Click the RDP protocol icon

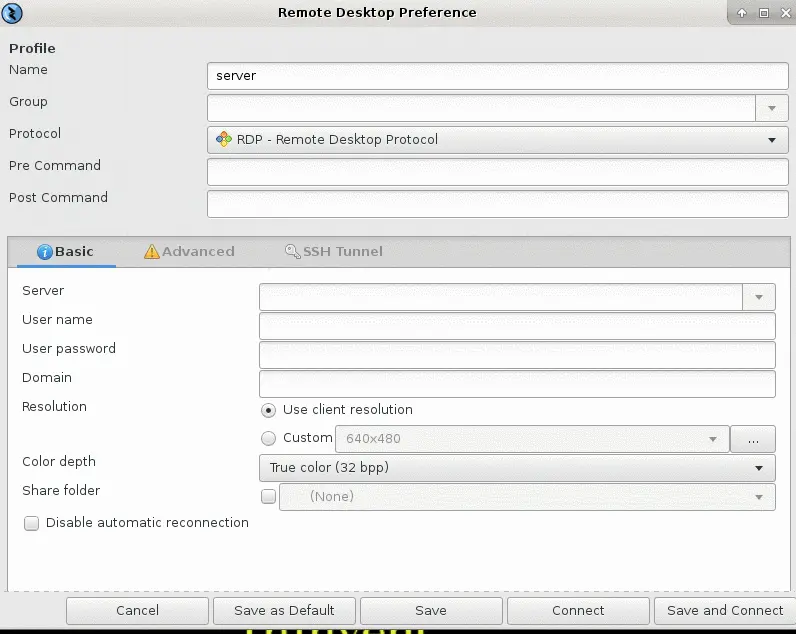(224, 140)
